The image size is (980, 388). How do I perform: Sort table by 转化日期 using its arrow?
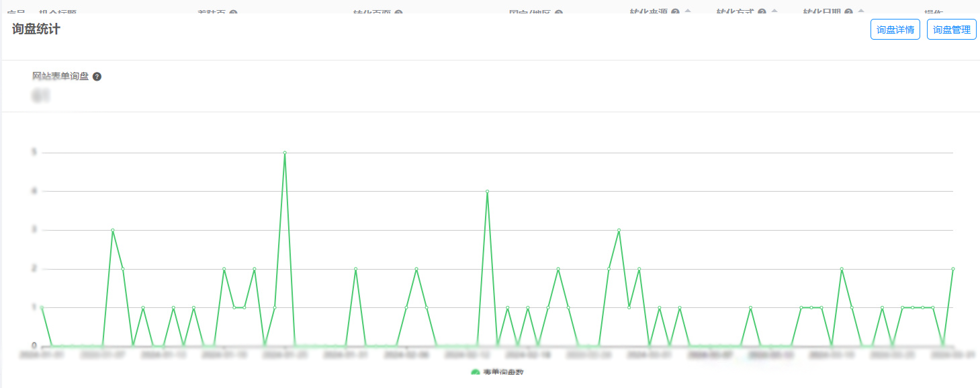(x=861, y=12)
